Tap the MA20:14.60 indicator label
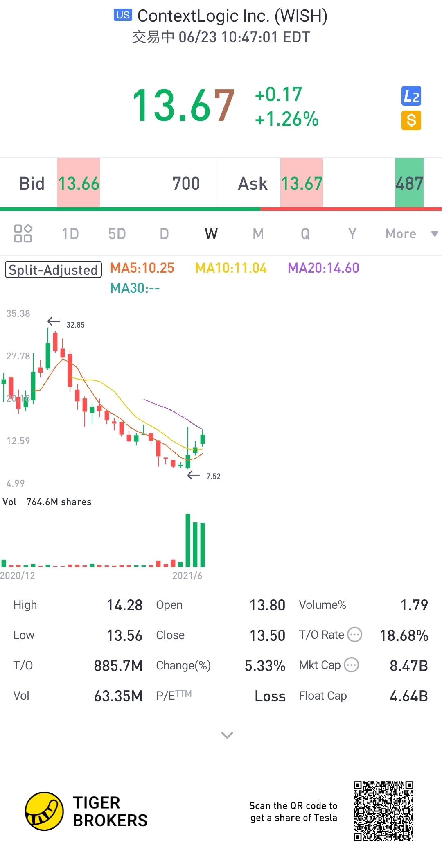 [x=323, y=268]
